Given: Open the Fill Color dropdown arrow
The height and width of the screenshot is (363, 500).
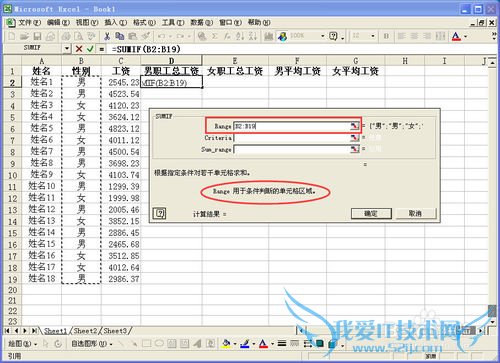Looking at the screenshot, I should tap(235, 344).
